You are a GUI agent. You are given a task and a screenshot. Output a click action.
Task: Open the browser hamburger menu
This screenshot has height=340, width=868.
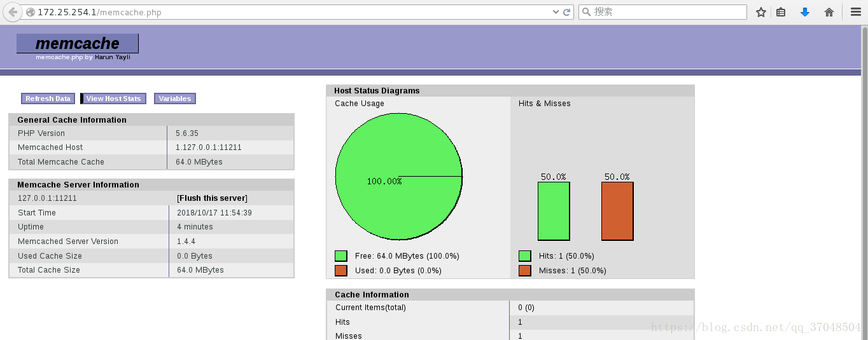(x=856, y=12)
